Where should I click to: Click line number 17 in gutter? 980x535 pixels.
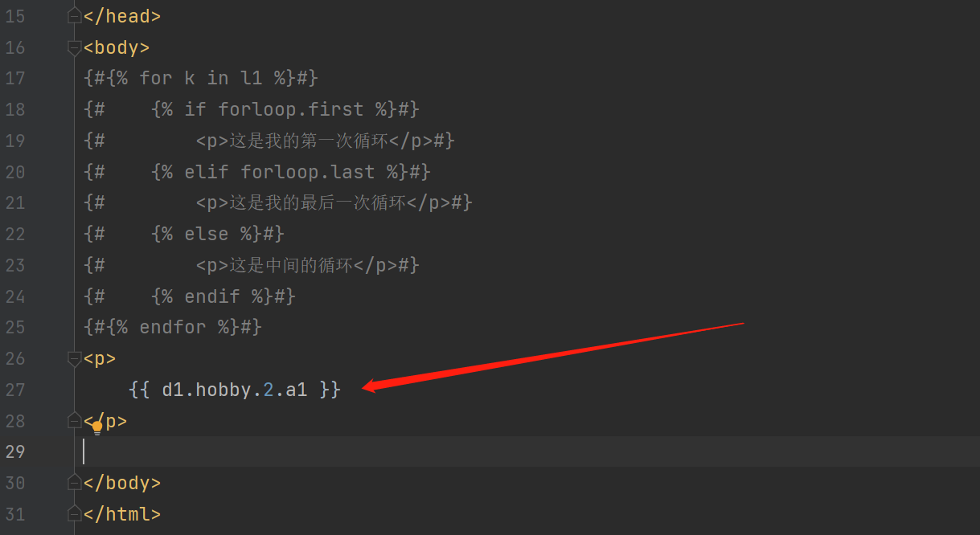click(x=14, y=79)
